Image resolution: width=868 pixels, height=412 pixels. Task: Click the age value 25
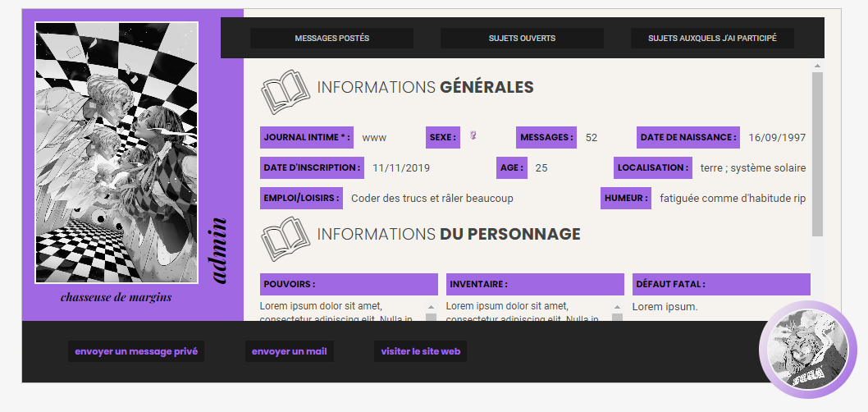pyautogui.click(x=541, y=168)
